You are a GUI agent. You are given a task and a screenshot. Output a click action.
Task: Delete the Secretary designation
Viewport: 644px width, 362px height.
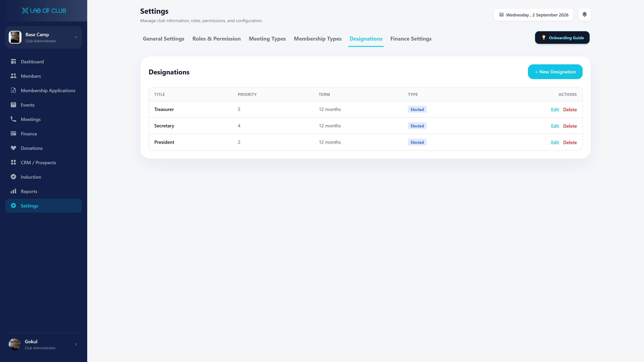click(x=570, y=126)
